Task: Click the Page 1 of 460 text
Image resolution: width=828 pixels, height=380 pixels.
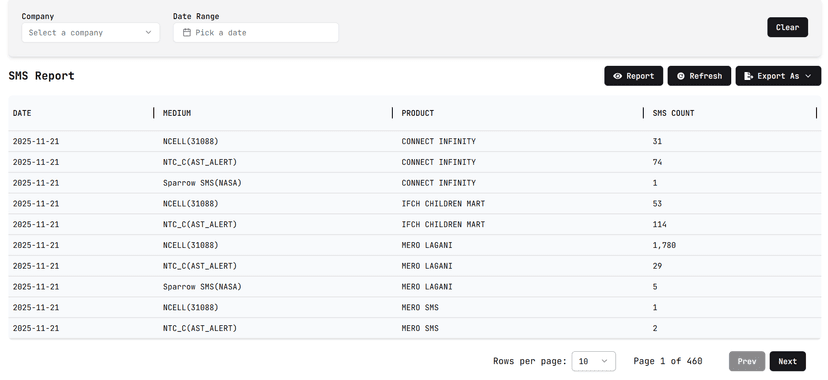Action: click(667, 362)
